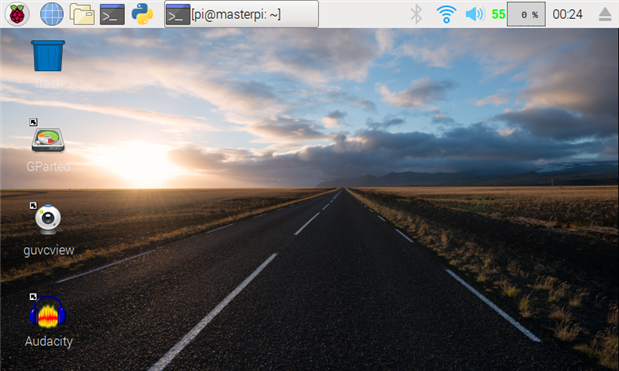Open the Raspberry Pi main menu
This screenshot has width=619, height=371.
(17, 14)
